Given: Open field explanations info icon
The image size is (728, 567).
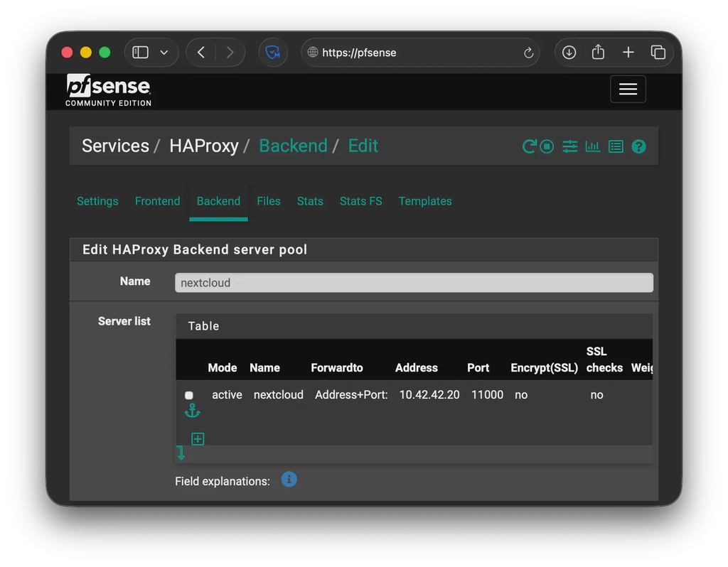Looking at the screenshot, I should click(x=289, y=480).
